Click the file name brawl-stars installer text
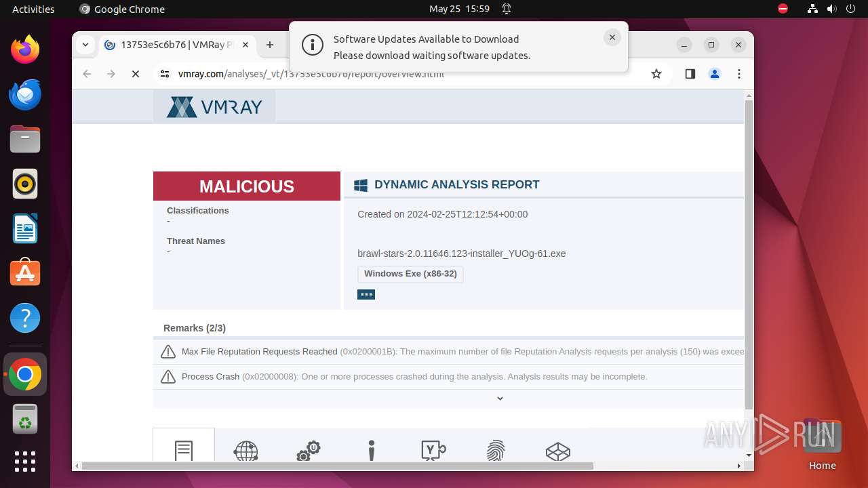 (x=462, y=253)
